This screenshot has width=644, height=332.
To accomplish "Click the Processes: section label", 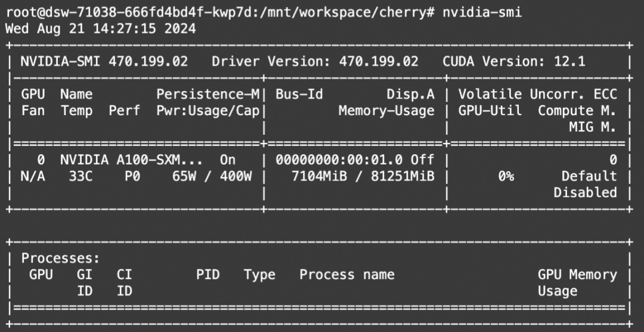I will click(61, 259).
